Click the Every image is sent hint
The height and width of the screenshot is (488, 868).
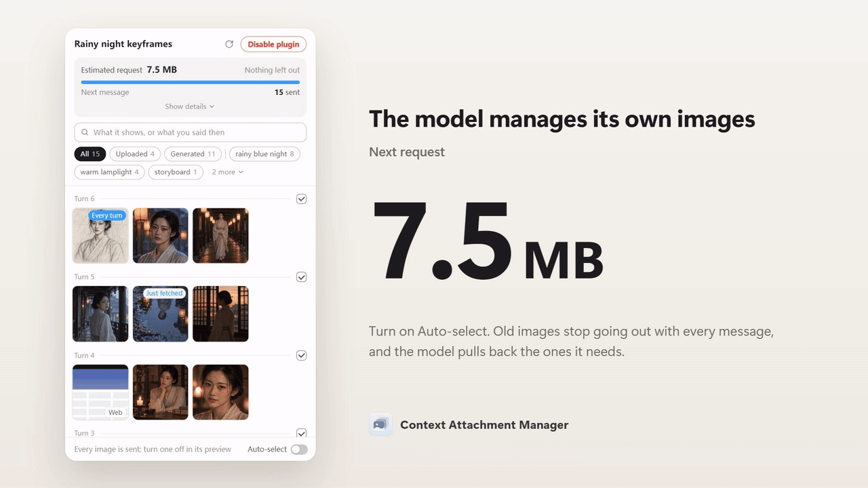click(x=153, y=449)
